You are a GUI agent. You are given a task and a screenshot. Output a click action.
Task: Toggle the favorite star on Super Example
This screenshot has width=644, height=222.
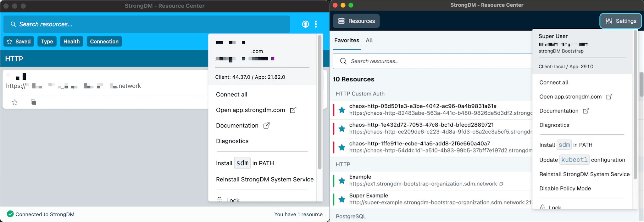(342, 199)
